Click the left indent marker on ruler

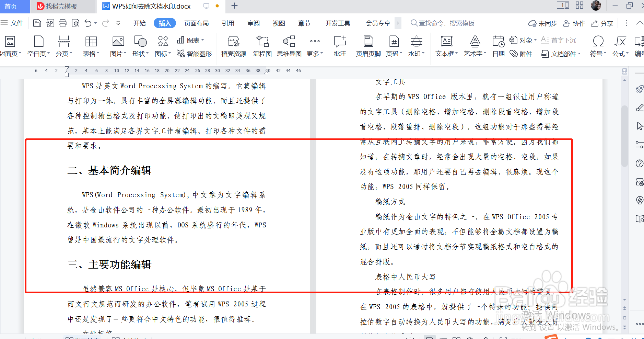point(67,71)
